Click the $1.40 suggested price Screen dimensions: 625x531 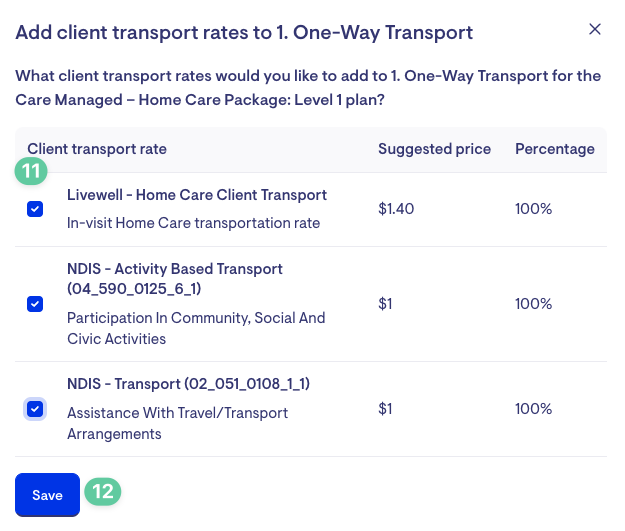coord(396,209)
